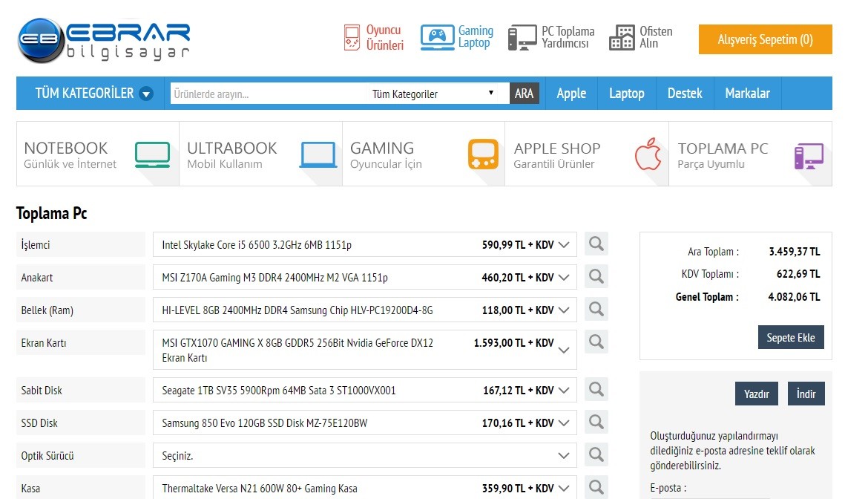Expand TÜM KATEGORİLER main menu
868x499 pixels.
pos(93,94)
